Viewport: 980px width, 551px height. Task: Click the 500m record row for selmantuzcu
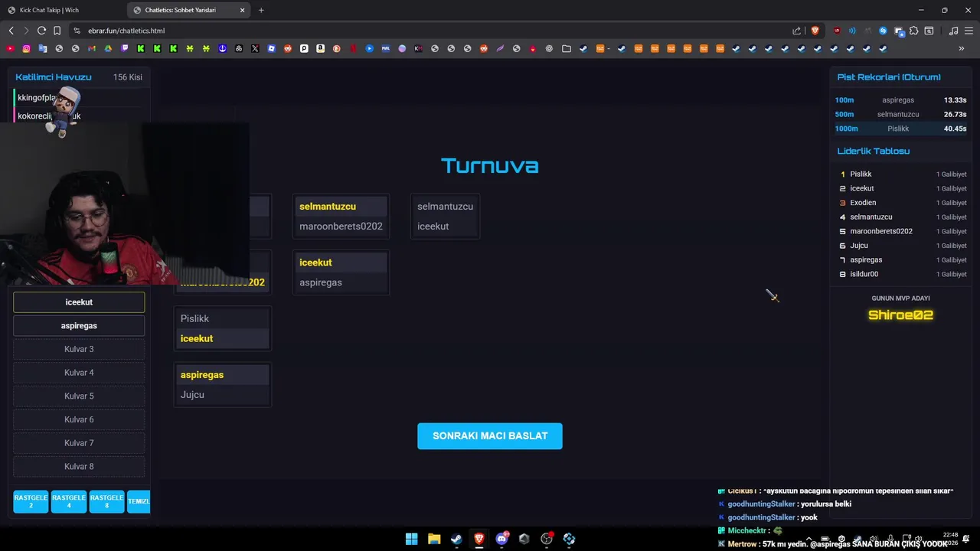900,115
